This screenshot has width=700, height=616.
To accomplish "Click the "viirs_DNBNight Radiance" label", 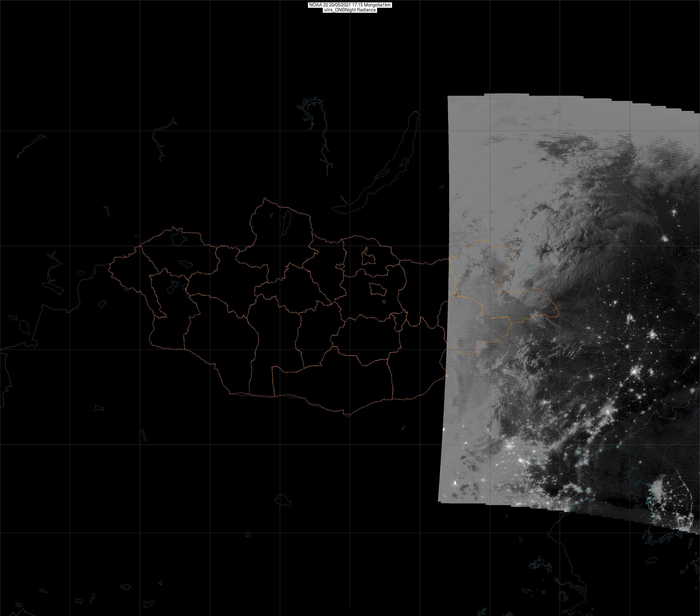I will 350,10.
